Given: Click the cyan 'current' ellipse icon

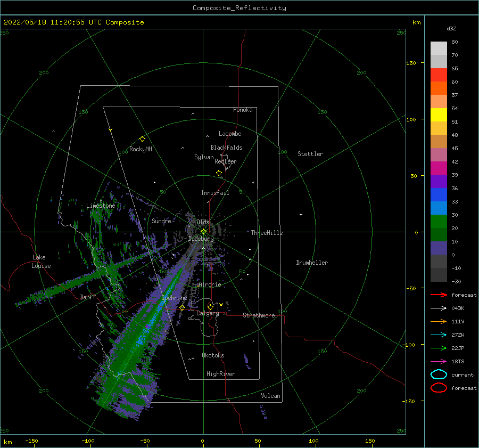Looking at the screenshot, I should [439, 374].
